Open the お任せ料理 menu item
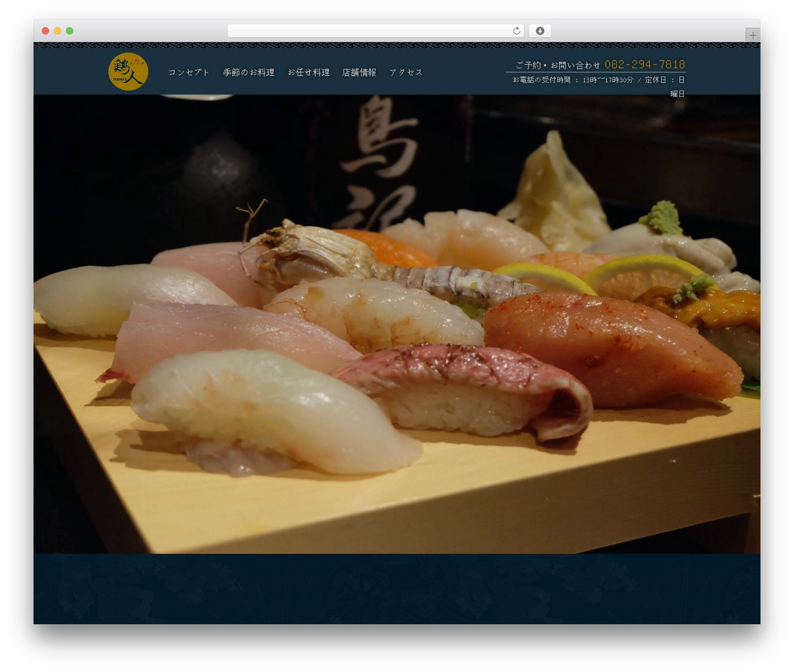This screenshot has height=672, width=794. click(308, 73)
